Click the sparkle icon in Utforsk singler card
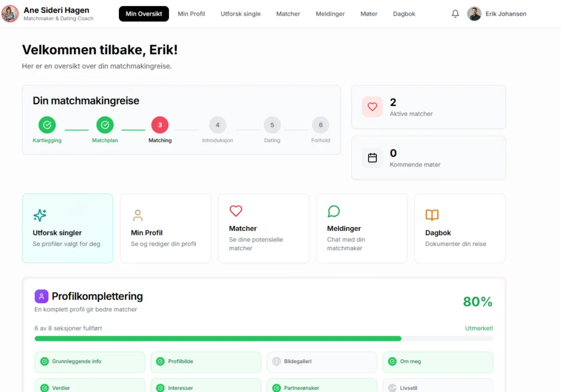The width and height of the screenshot is (561, 392). pyautogui.click(x=40, y=215)
